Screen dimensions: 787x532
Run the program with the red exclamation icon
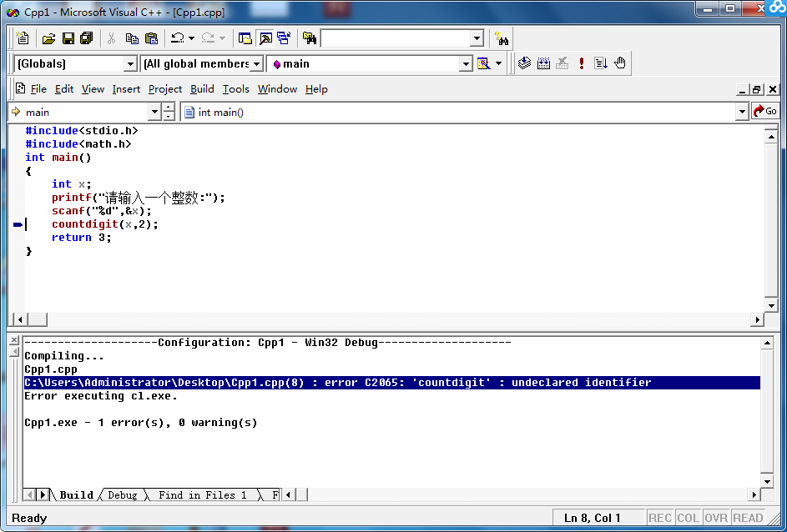(x=582, y=63)
